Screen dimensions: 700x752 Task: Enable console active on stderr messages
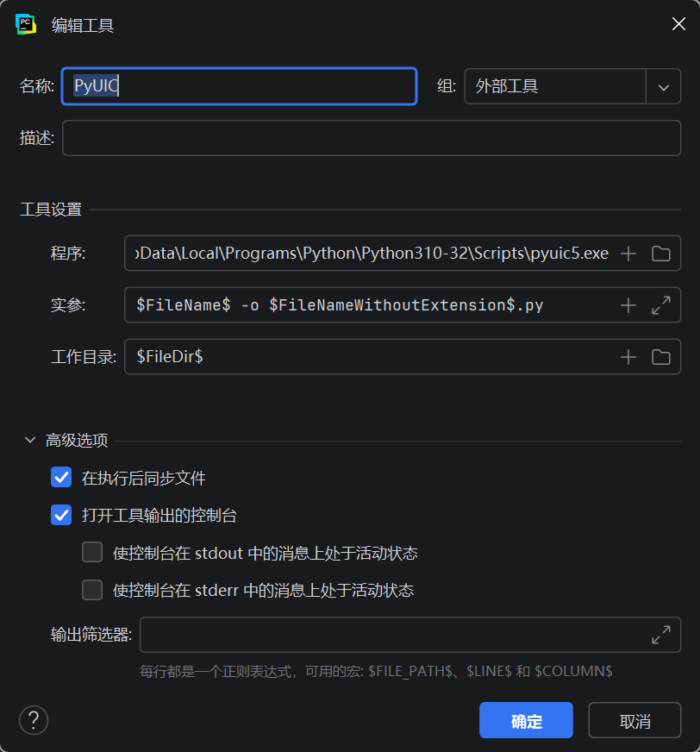[92, 590]
